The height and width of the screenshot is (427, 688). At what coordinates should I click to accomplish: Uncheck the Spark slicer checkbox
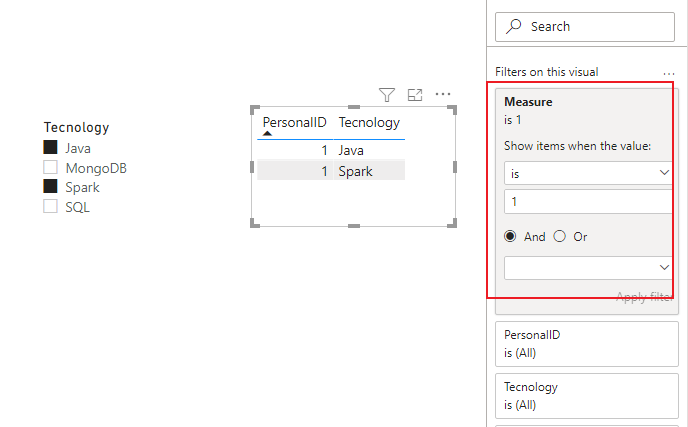[x=50, y=187]
